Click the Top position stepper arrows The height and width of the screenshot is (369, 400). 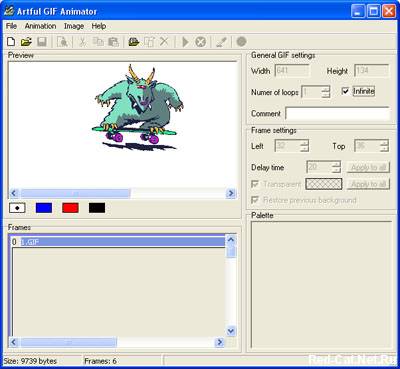(384, 146)
